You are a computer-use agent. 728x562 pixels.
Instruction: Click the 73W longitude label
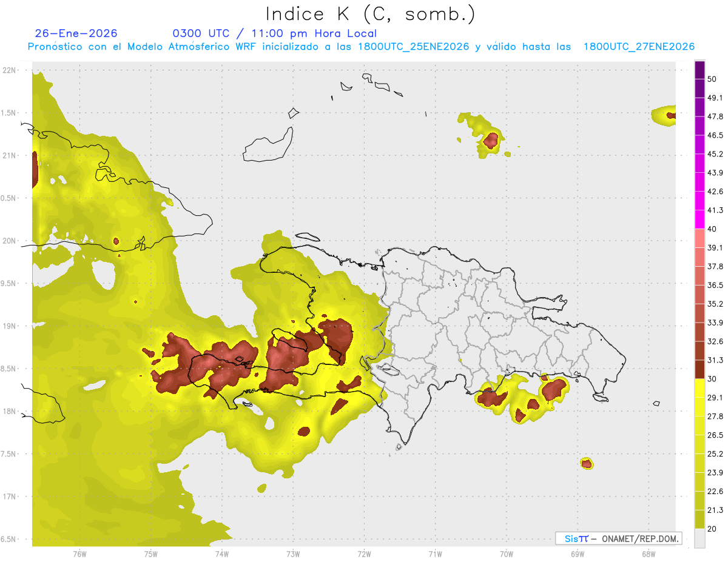pyautogui.click(x=293, y=554)
